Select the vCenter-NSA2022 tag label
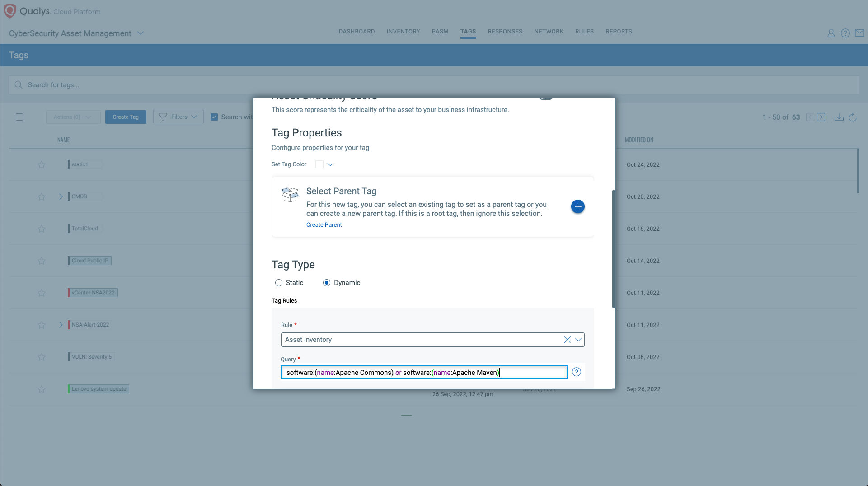 point(93,293)
